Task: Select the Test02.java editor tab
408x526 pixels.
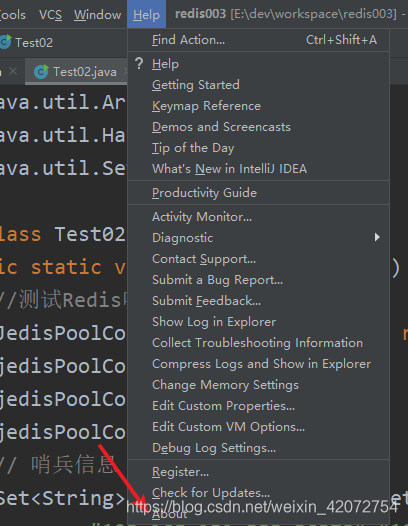Action: tap(77, 71)
